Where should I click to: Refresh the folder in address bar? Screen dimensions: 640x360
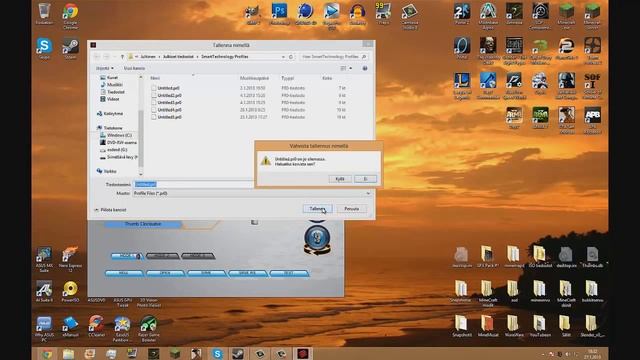(291, 57)
